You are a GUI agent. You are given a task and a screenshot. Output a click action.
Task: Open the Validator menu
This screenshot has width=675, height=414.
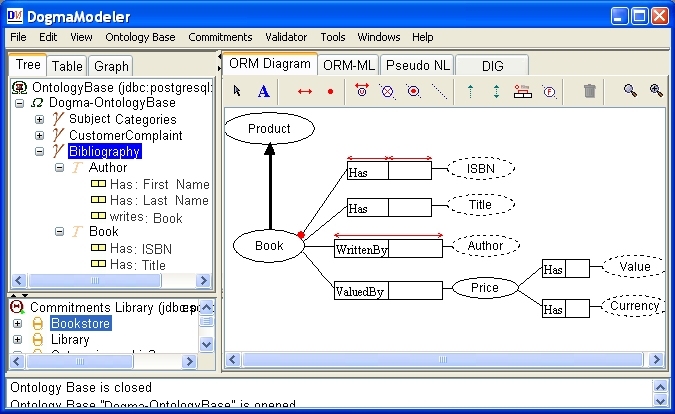(286, 37)
